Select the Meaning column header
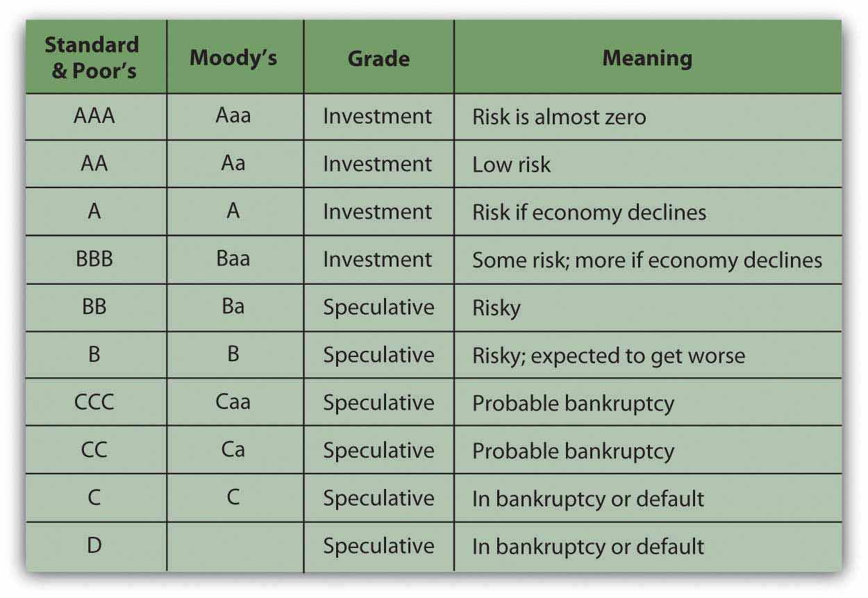The image size is (868, 598). pyautogui.click(x=646, y=58)
